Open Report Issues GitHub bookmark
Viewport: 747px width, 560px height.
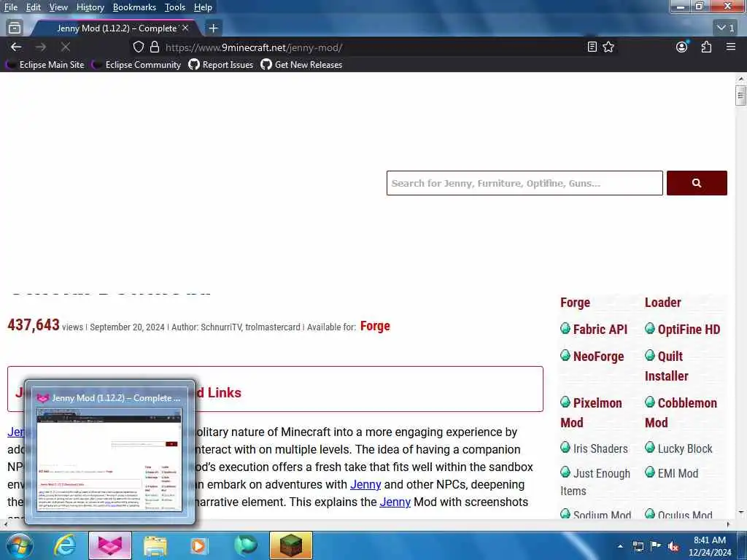click(x=221, y=65)
